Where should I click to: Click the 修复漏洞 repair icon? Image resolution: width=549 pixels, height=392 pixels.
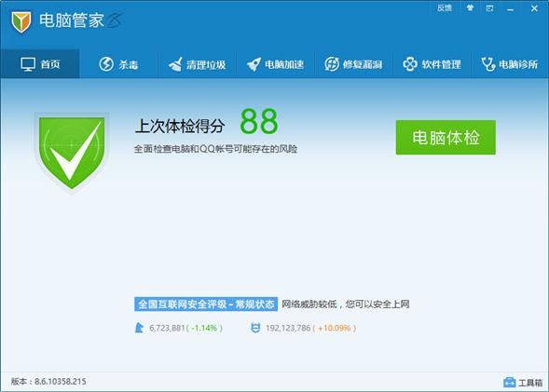[332, 64]
